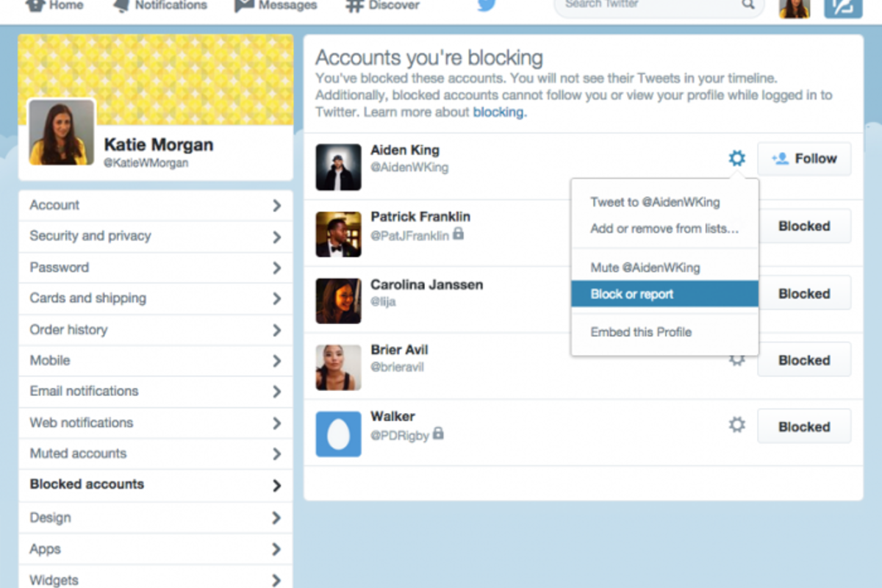Choose Embed this Profile
This screenshot has height=588, width=882.
pos(641,331)
